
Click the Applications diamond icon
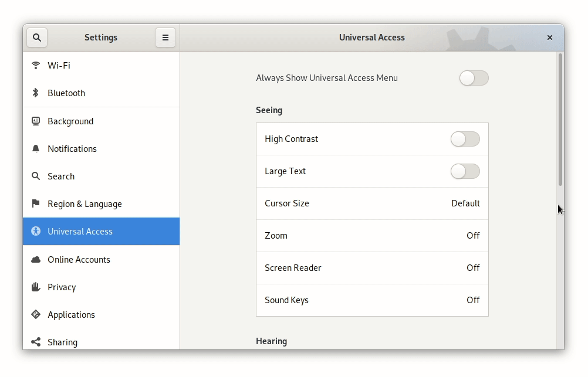[36, 314]
